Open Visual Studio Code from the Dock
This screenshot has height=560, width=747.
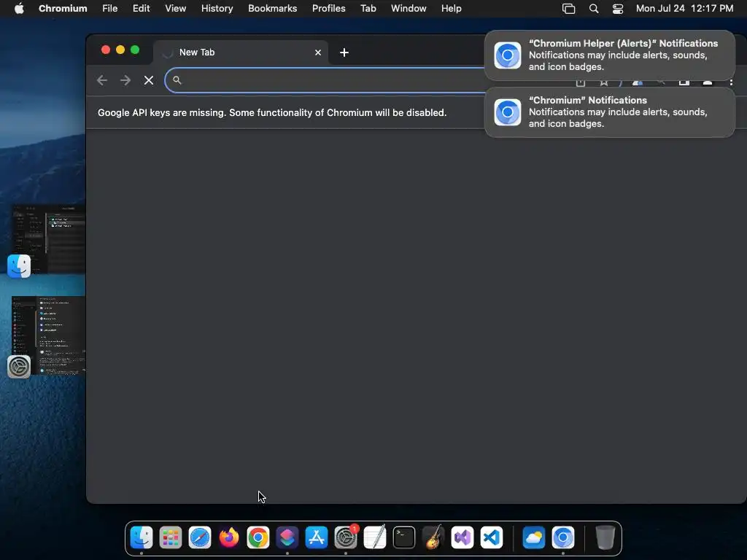pyautogui.click(x=492, y=537)
